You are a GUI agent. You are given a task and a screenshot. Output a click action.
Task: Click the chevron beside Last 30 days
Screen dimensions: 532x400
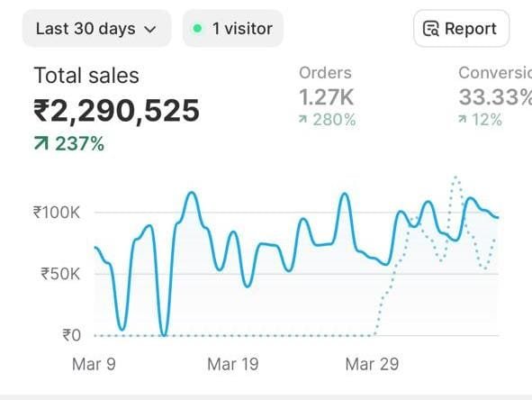point(150,30)
